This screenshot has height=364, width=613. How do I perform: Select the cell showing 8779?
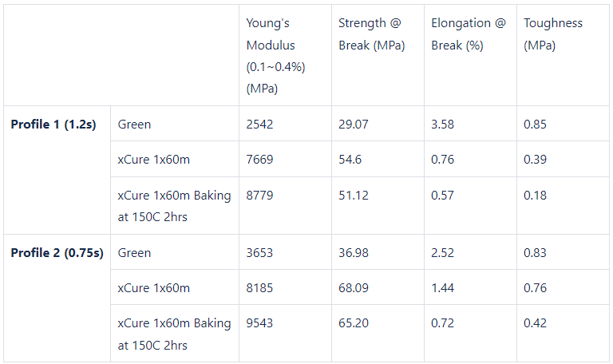(x=259, y=195)
